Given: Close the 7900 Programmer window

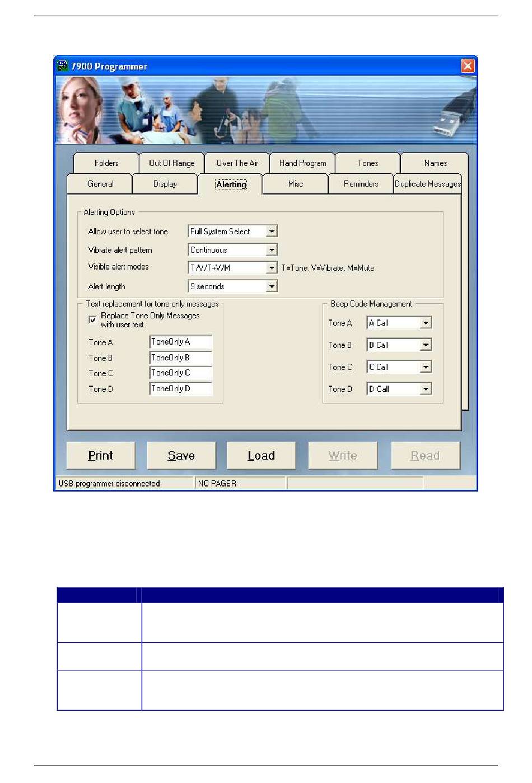Looking at the screenshot, I should coord(468,66).
